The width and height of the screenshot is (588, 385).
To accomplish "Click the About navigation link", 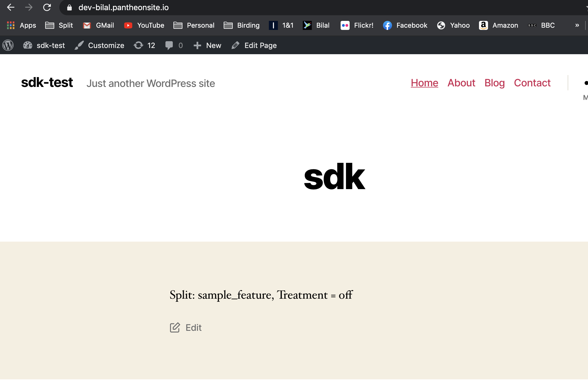I will [x=461, y=83].
